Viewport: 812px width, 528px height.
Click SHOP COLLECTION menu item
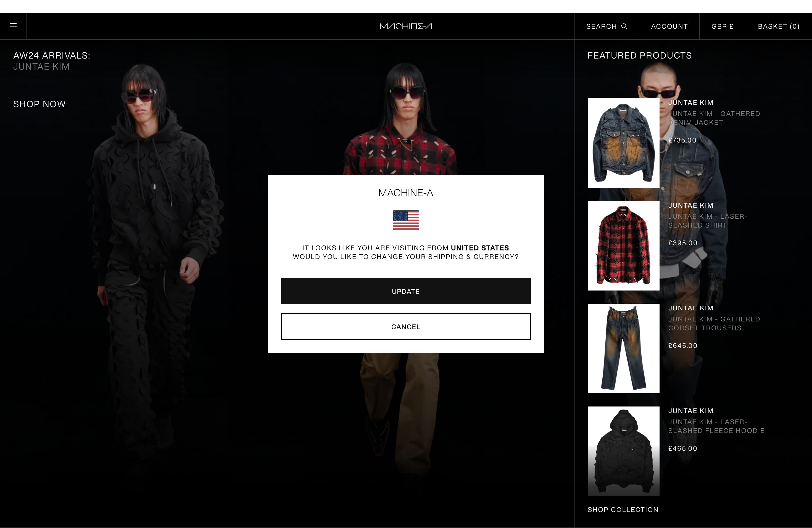click(623, 510)
